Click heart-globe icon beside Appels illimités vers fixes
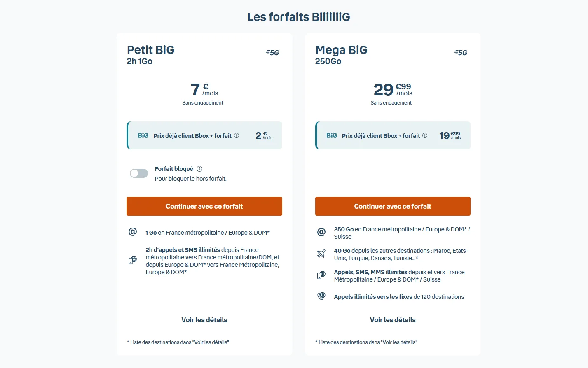 (321, 296)
